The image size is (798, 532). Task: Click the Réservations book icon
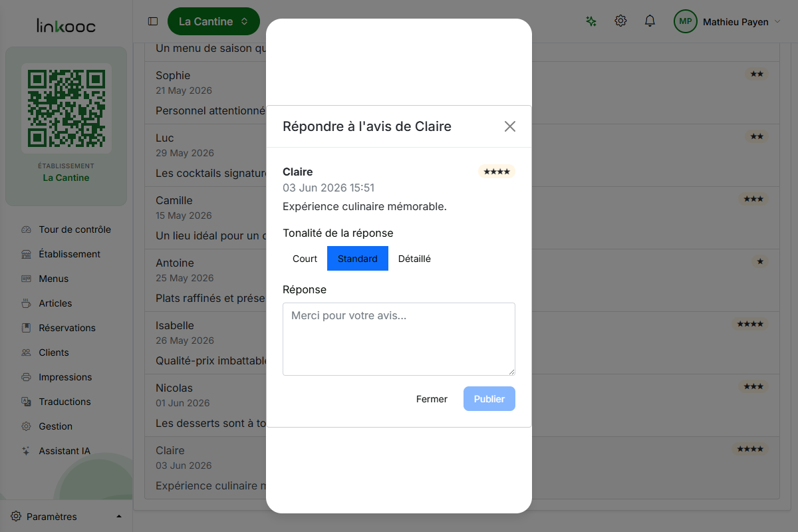click(x=26, y=328)
